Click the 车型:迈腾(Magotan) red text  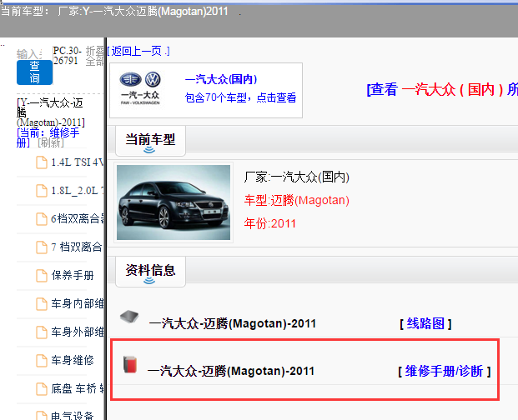click(297, 201)
